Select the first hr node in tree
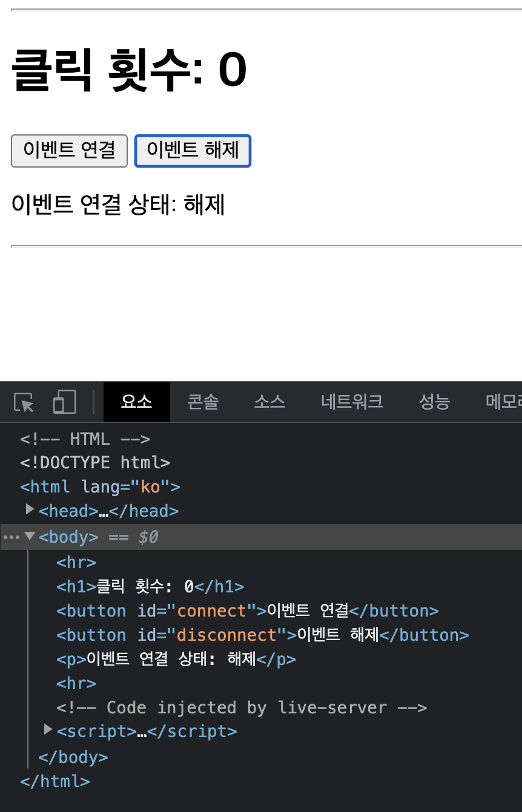The height and width of the screenshot is (812, 522). tap(76, 562)
